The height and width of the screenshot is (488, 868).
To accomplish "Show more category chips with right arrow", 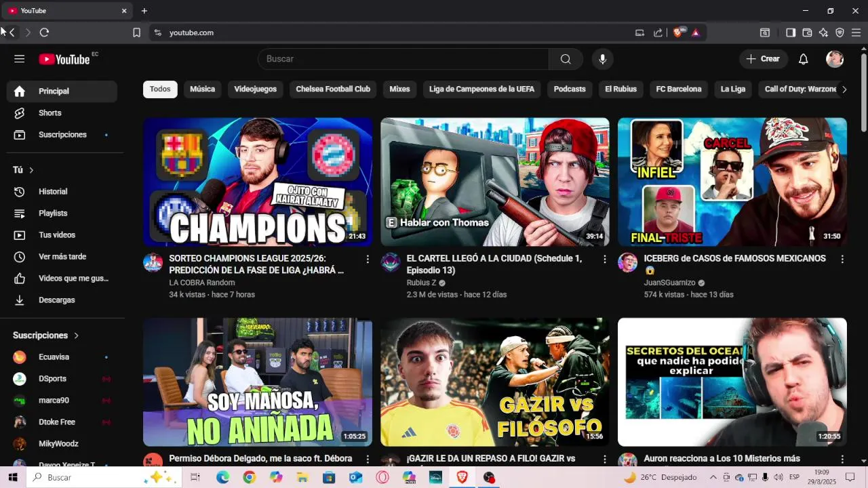I will (x=844, y=89).
